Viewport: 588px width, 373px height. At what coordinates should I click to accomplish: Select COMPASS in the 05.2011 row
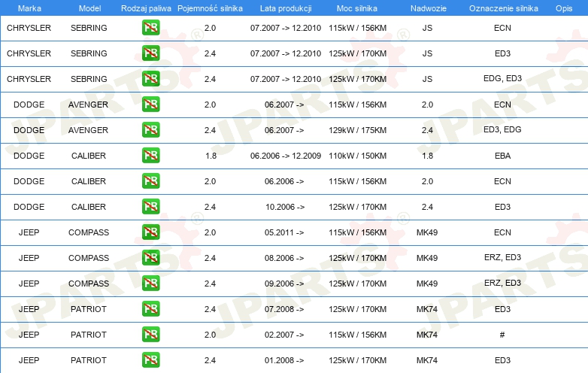(x=89, y=232)
